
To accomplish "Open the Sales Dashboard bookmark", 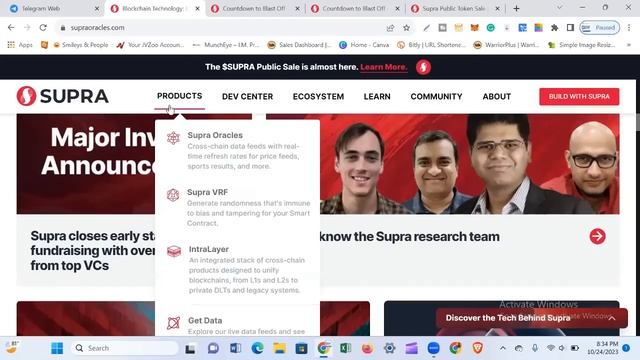I will [x=299, y=45].
